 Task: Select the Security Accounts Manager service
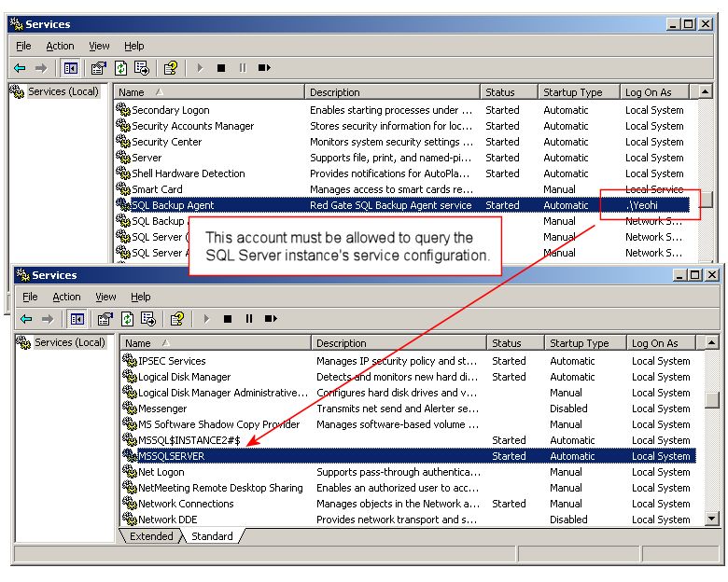pyautogui.click(x=402, y=126)
